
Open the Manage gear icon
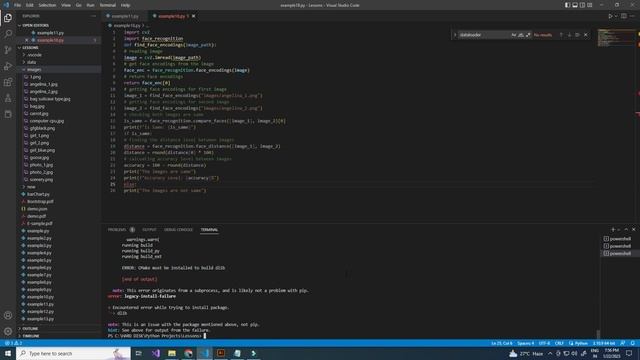tap(8, 331)
